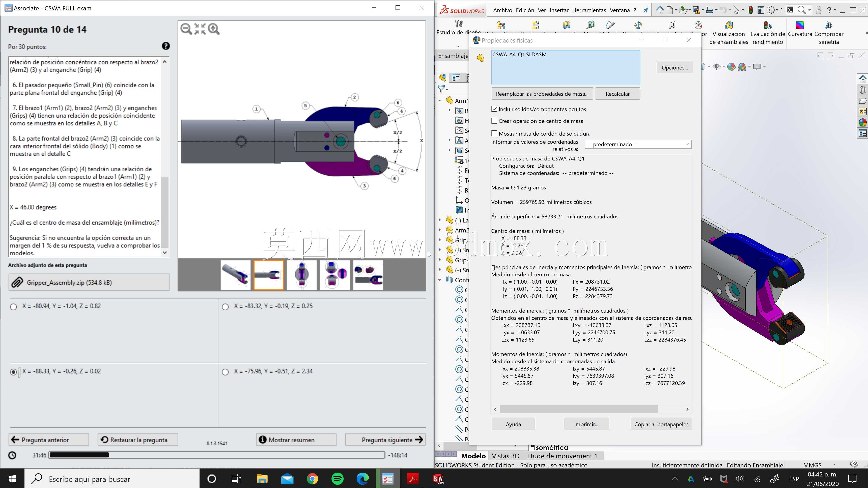The height and width of the screenshot is (488, 868).
Task: Open the Archivo menu
Action: click(x=502, y=10)
